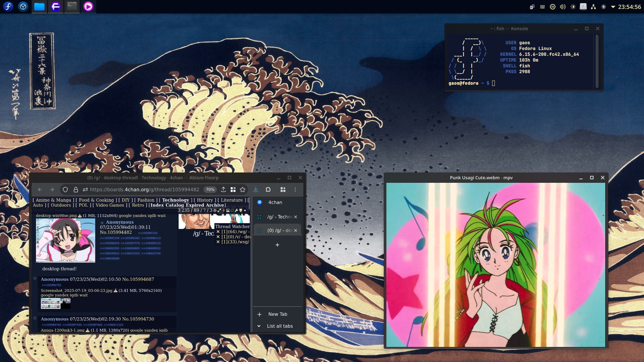The width and height of the screenshot is (644, 362).
Task: Switch to Floorp from the taskbar
Action: [56, 7]
